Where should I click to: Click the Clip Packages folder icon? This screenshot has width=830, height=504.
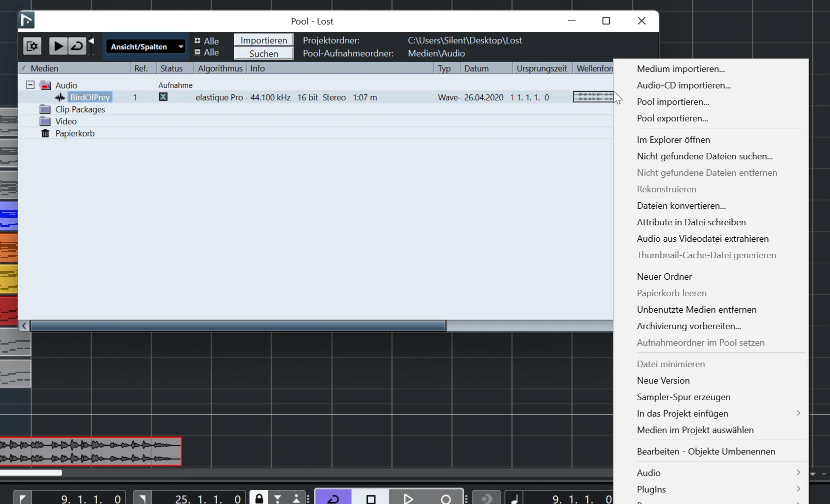[x=45, y=109]
